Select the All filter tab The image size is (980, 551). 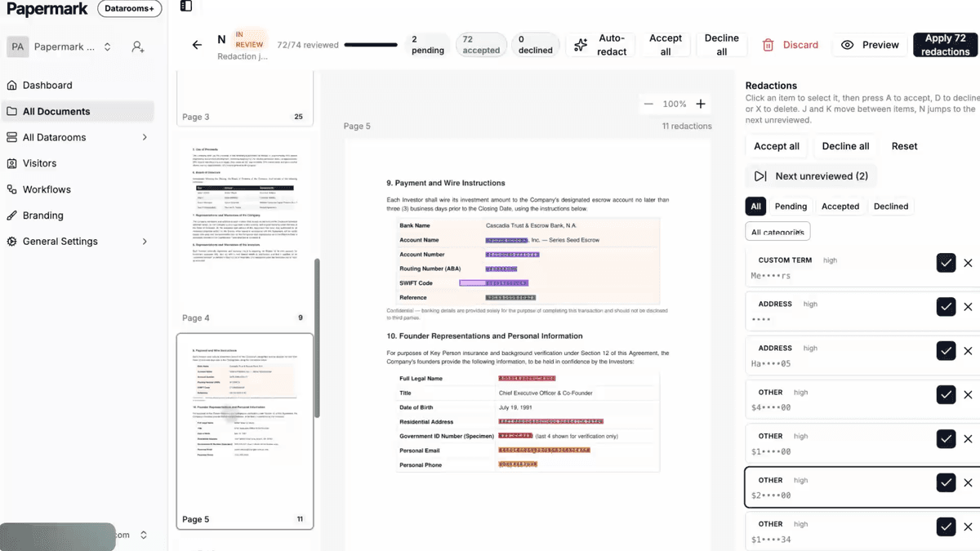click(755, 207)
